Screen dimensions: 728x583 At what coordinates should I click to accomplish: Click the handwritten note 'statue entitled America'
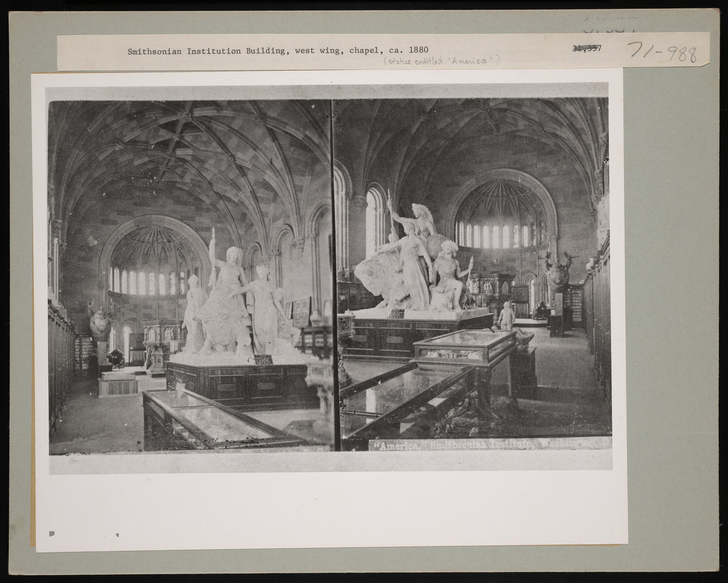[x=441, y=61]
